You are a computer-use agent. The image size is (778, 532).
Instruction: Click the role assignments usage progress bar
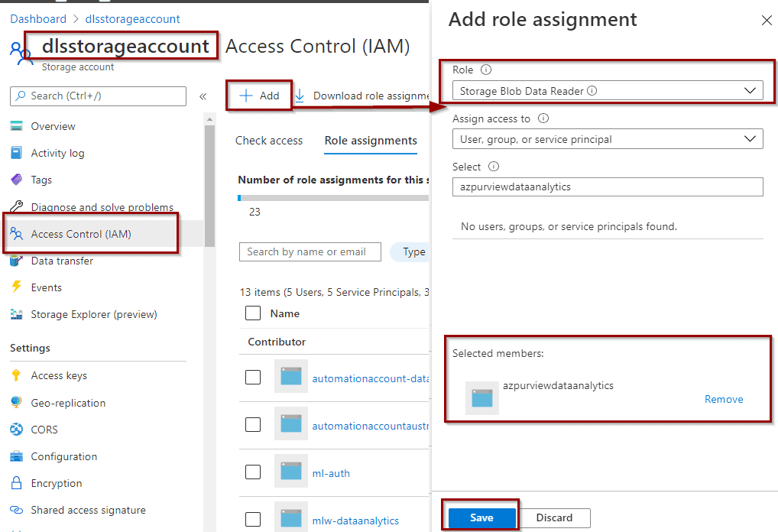[x=333, y=198]
